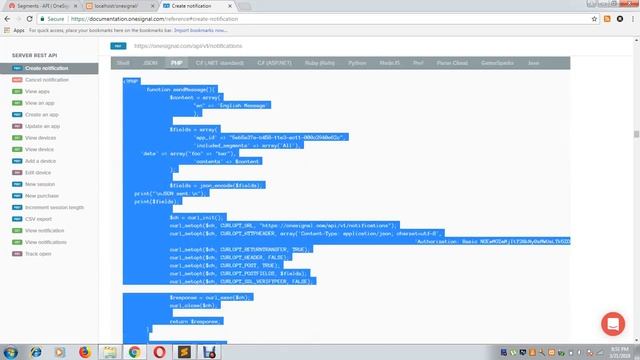The image size is (640, 360).
Task: Click the Import bookmarks now link
Action: pos(200,30)
